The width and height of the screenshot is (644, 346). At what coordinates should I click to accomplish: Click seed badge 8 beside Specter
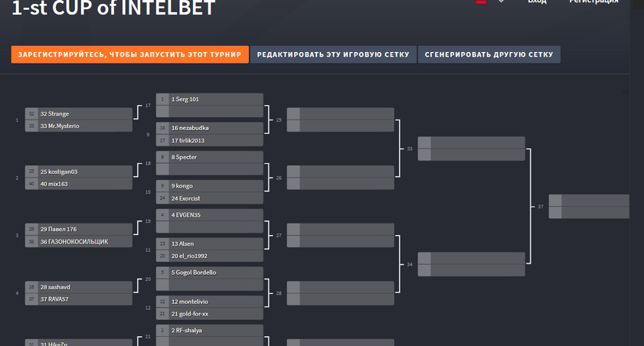tap(162, 157)
